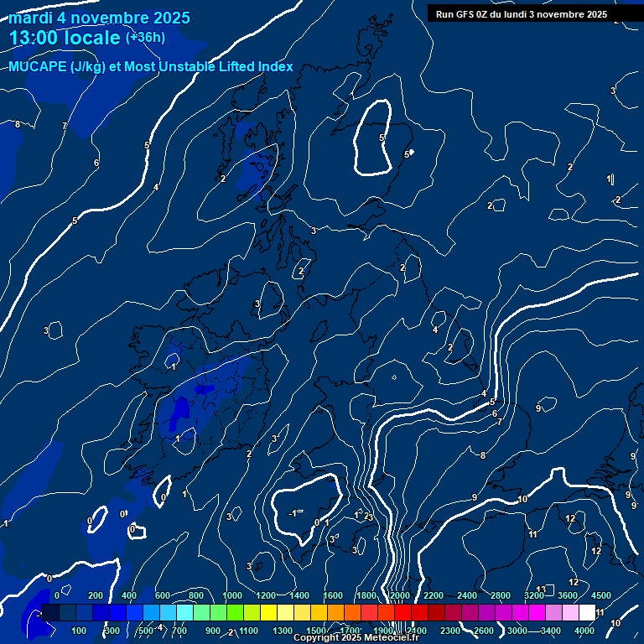Choose the bright green legend swatch near 1000

235,613
